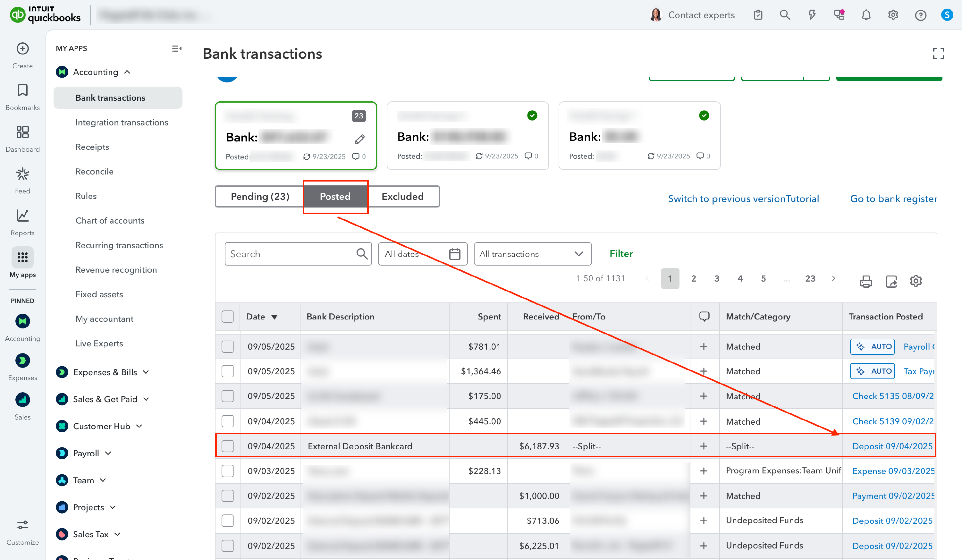Image resolution: width=962 pixels, height=560 pixels.
Task: Collapse the My Apps sidebar menu icon
Action: click(176, 48)
